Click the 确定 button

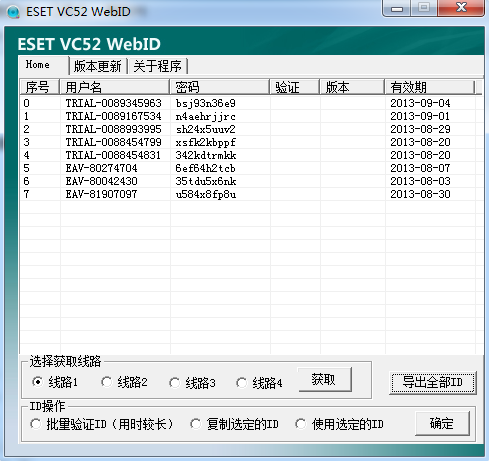442,424
